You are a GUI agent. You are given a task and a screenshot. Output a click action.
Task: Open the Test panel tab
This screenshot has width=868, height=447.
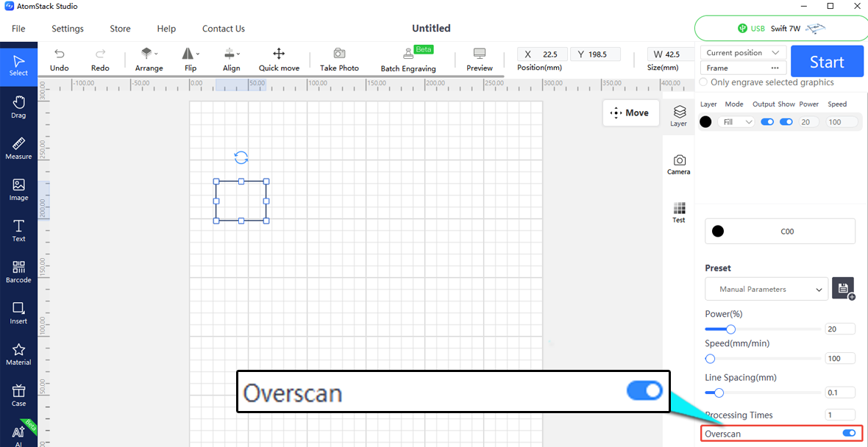point(679,213)
